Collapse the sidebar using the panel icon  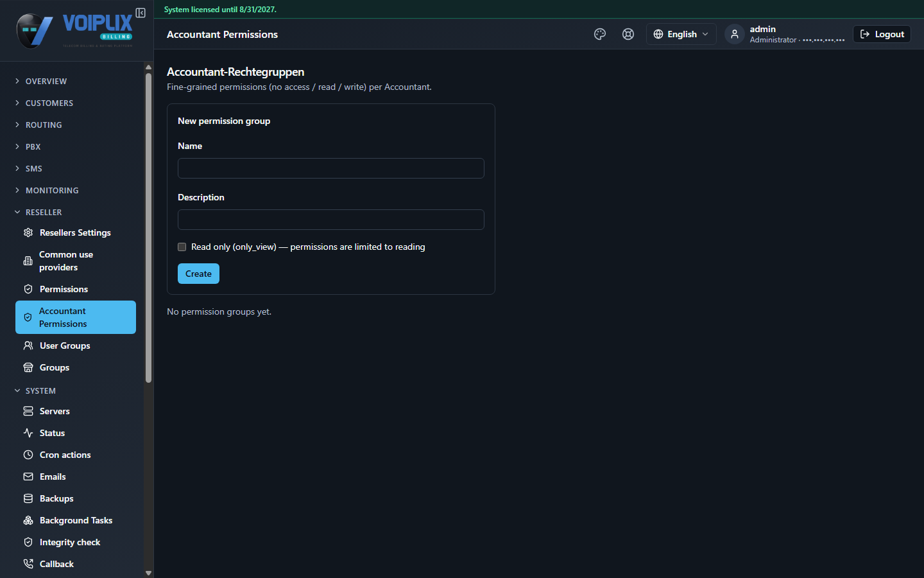(141, 13)
